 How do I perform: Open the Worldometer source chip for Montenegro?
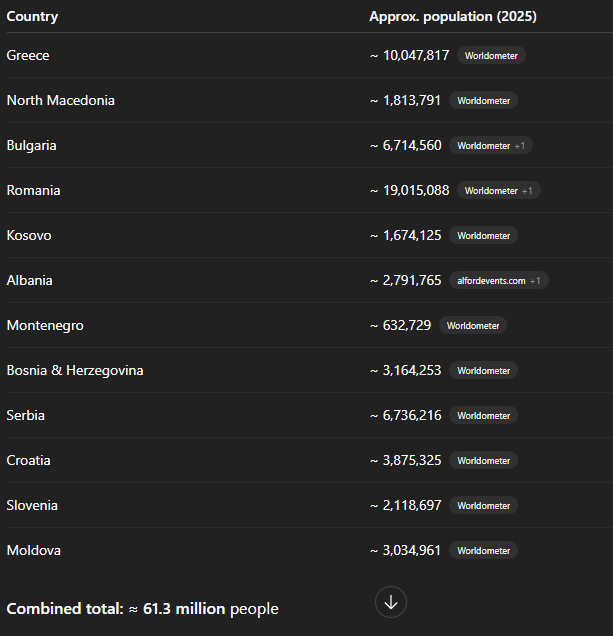click(473, 326)
